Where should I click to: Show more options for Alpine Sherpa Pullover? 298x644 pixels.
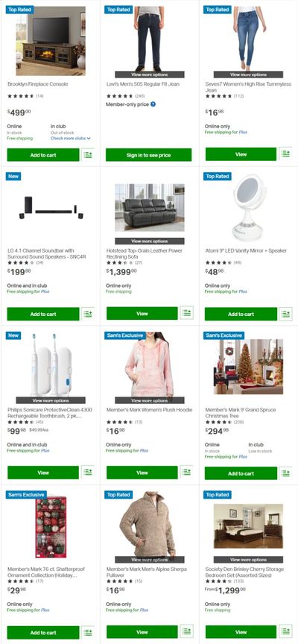150,560
